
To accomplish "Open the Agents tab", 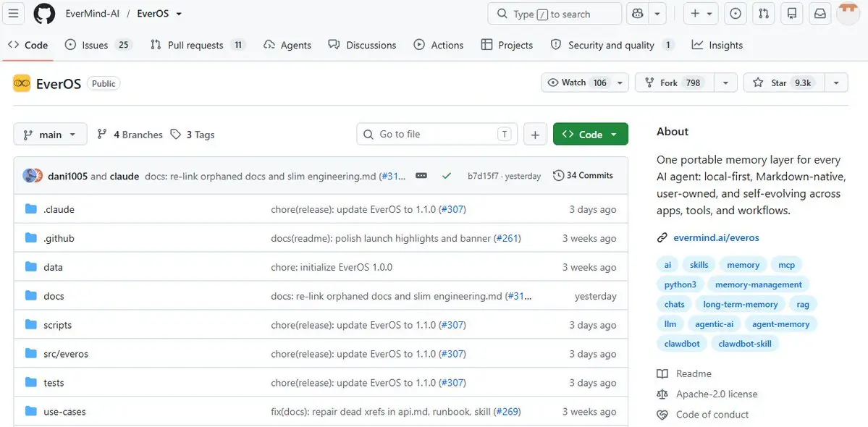I will (287, 46).
